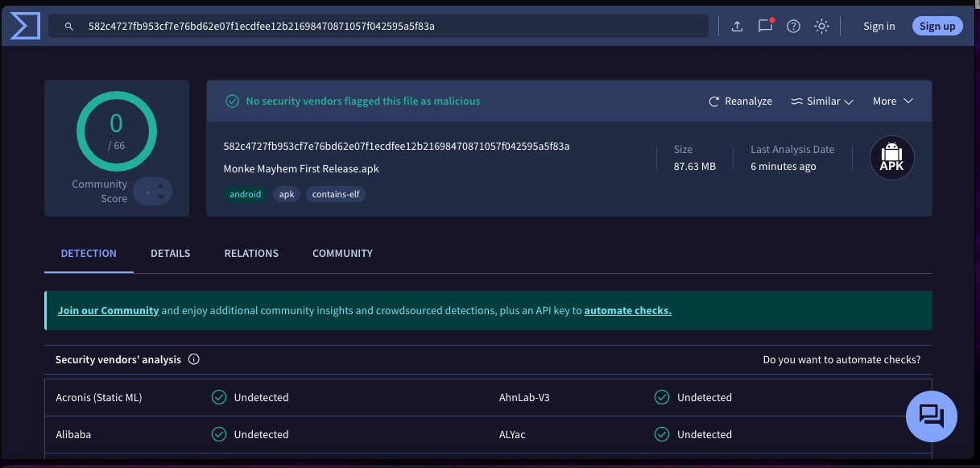Open the RELATIONS tab
Image resolution: width=980 pixels, height=468 pixels.
[251, 253]
